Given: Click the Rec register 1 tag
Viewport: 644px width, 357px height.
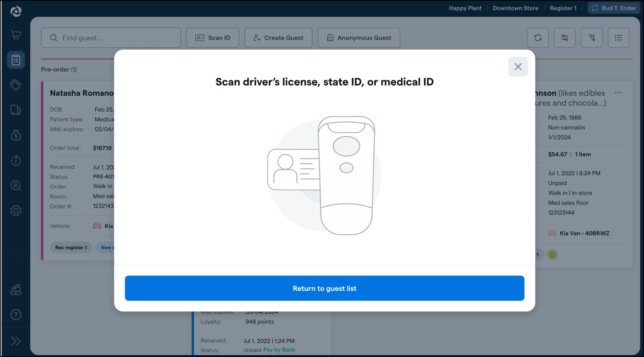Looking at the screenshot, I should (71, 247).
